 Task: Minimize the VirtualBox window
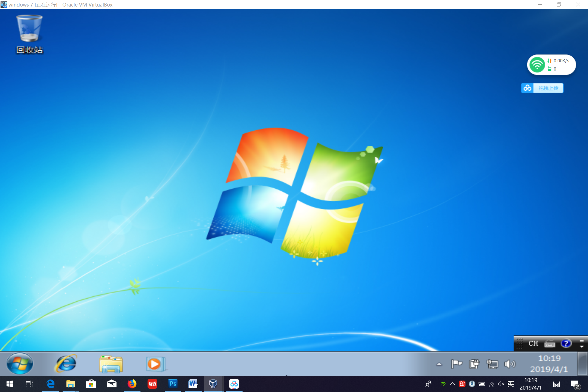coord(540,5)
